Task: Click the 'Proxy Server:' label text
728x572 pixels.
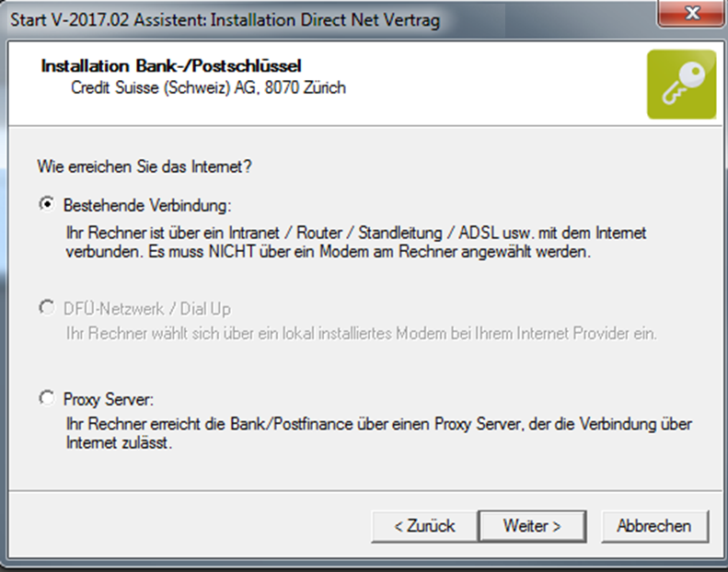Action: [x=109, y=399]
